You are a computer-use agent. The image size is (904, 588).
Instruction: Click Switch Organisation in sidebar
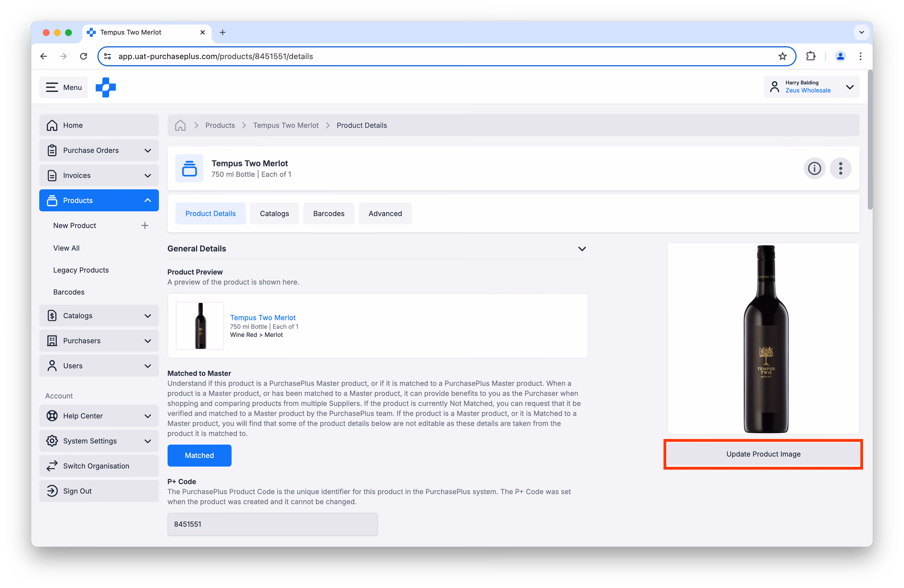[99, 466]
